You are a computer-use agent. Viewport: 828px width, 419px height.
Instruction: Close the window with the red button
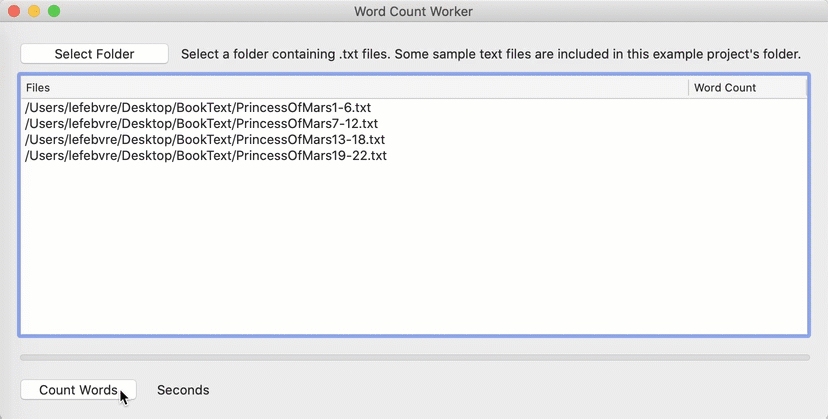coord(14,11)
